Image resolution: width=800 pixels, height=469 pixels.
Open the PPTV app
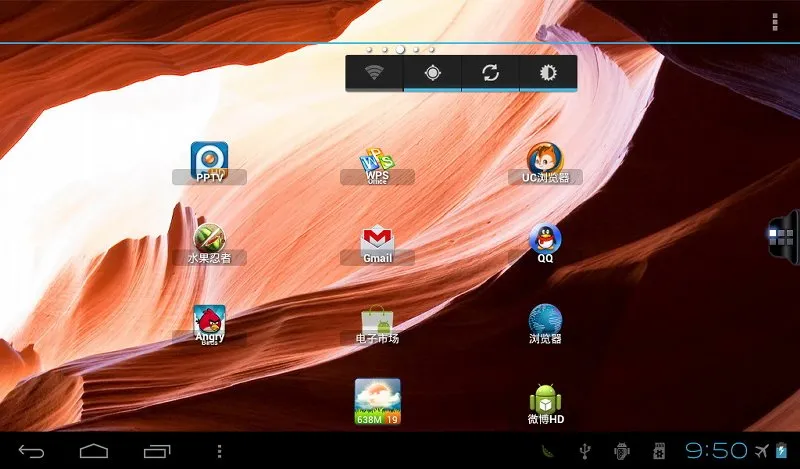[209, 162]
